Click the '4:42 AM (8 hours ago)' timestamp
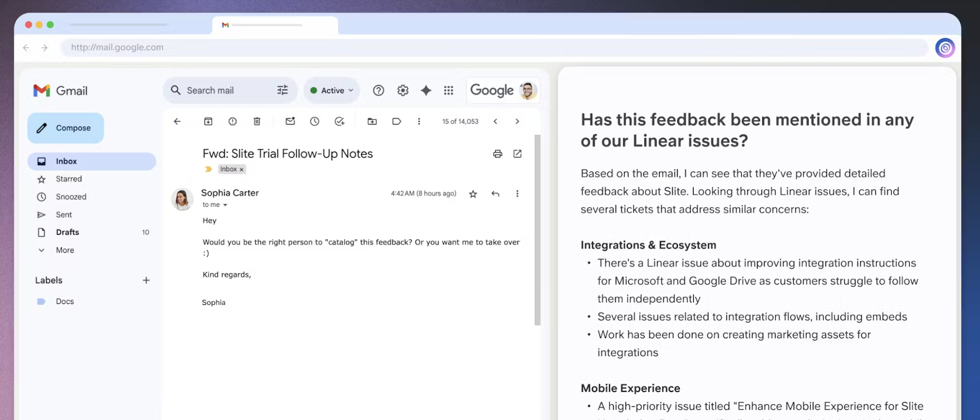Viewport: 980px width, 420px height. point(423,194)
